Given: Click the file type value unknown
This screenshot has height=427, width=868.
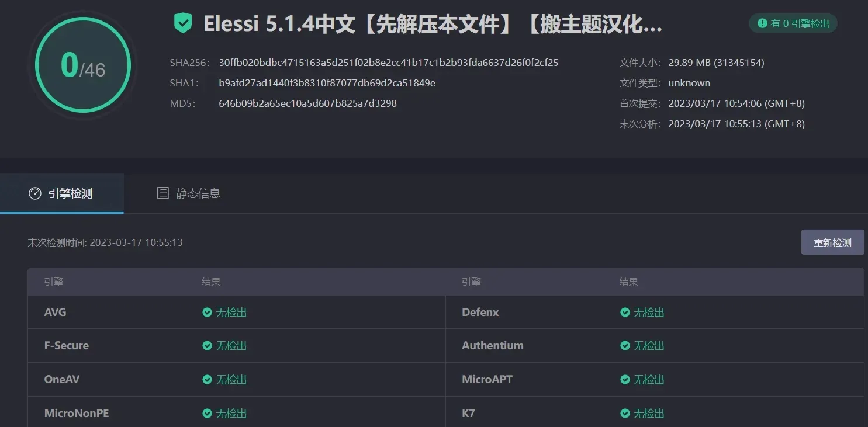Looking at the screenshot, I should (x=689, y=83).
